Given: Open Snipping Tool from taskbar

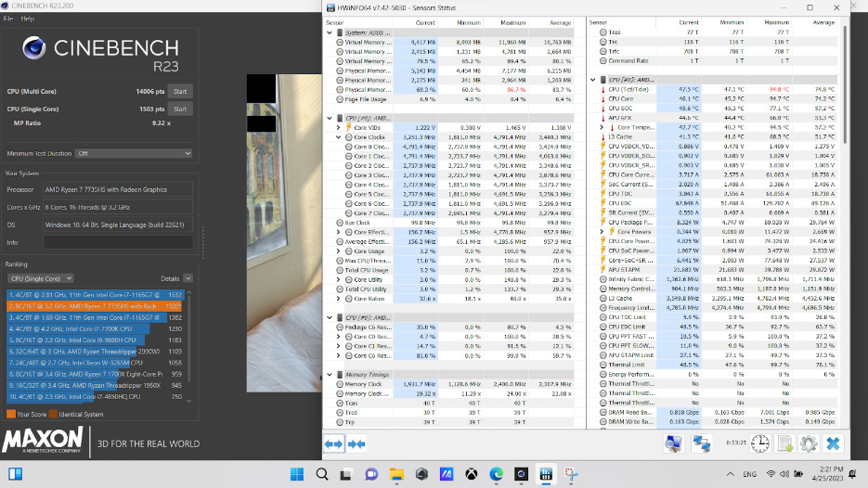Looking at the screenshot, I should click(x=571, y=474).
